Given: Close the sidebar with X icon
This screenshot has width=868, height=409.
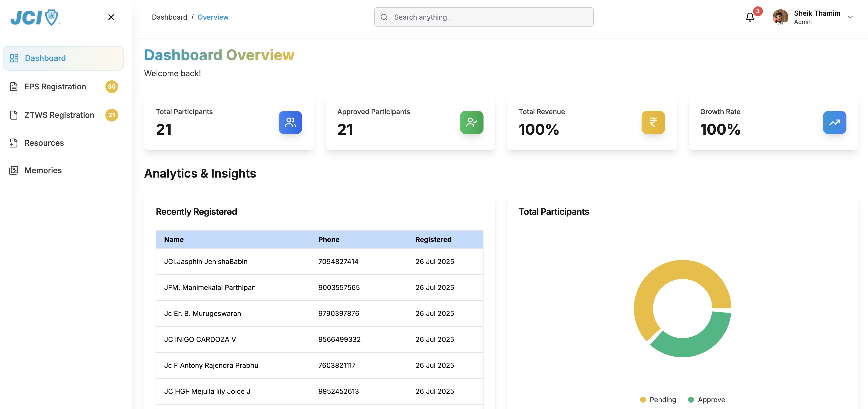Looking at the screenshot, I should pyautogui.click(x=111, y=17).
